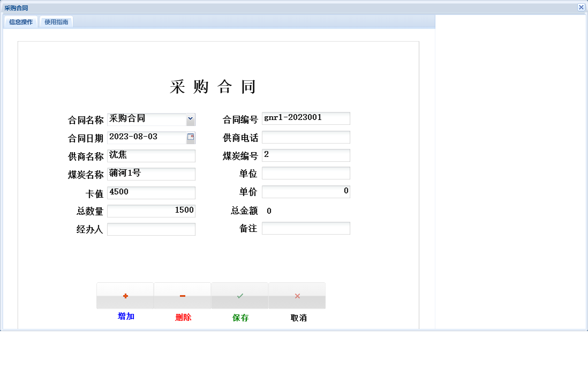Click the 备注 remarks input field

[306, 228]
